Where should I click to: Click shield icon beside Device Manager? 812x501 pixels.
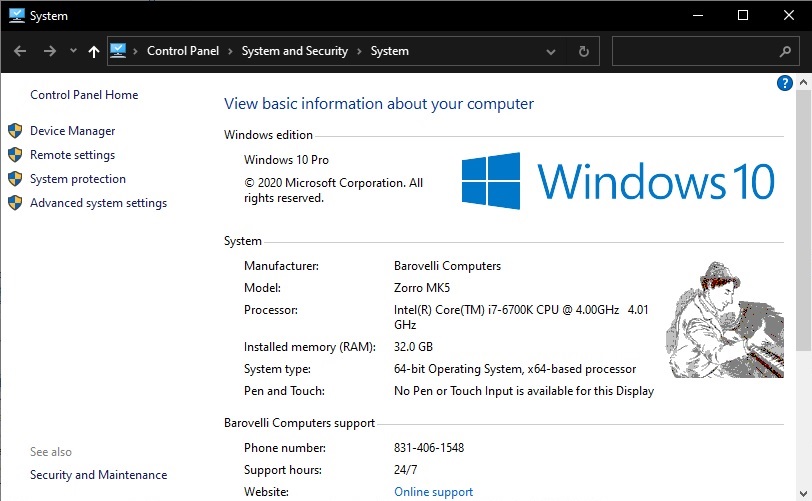click(15, 131)
